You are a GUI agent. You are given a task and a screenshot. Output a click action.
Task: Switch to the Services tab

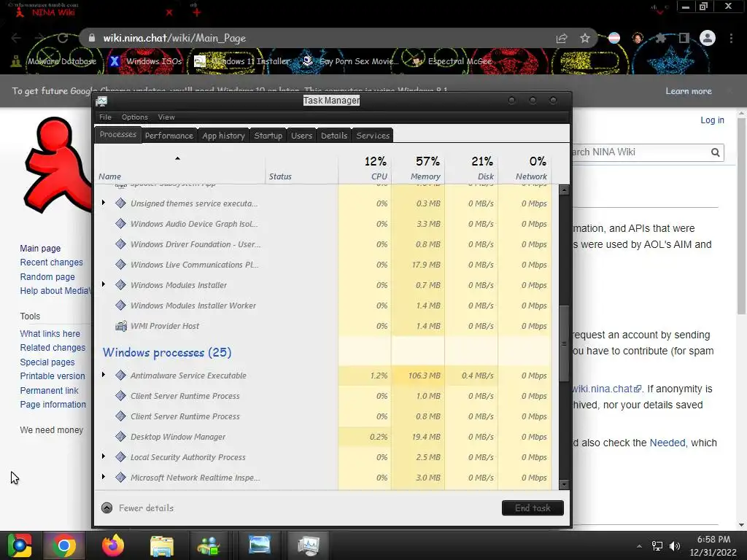(x=373, y=136)
